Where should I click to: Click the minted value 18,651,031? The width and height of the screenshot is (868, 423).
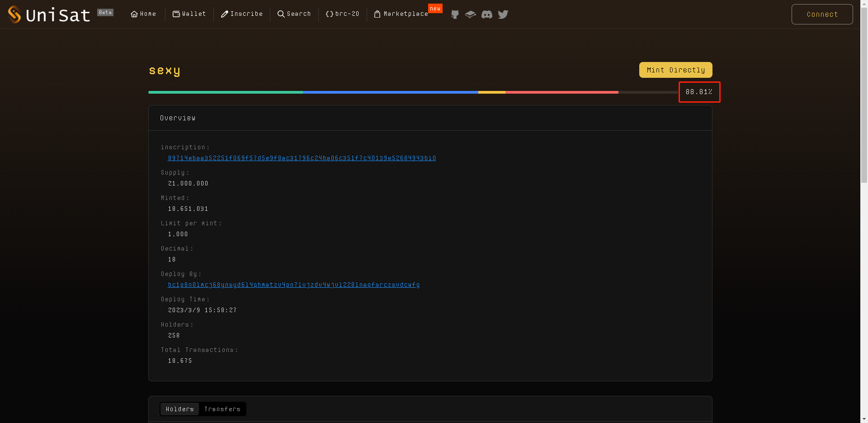point(188,209)
